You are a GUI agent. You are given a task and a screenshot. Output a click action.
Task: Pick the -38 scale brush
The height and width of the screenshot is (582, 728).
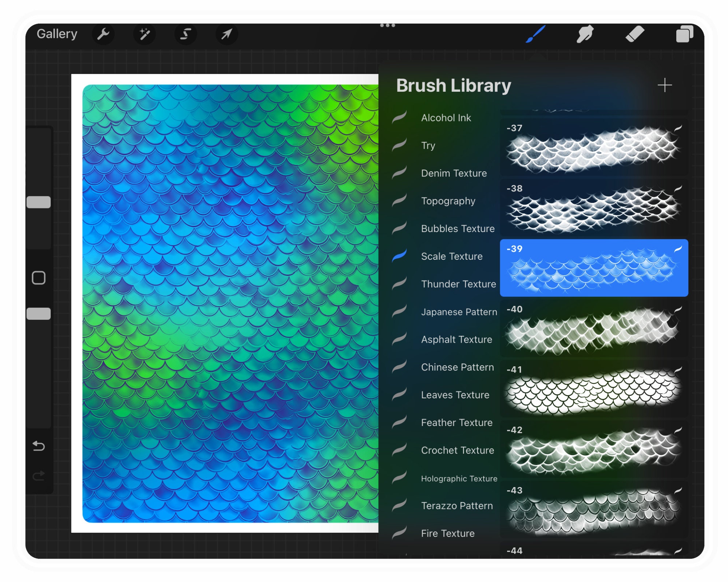(x=594, y=207)
